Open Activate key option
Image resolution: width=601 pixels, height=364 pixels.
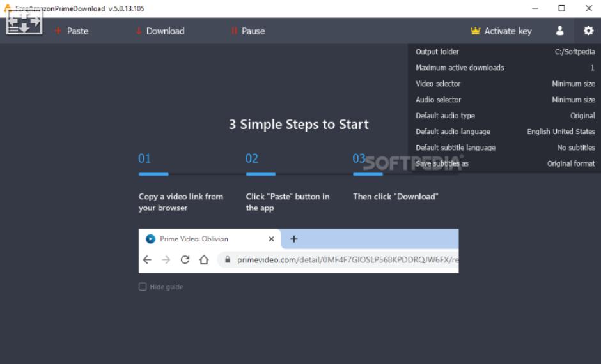click(501, 31)
